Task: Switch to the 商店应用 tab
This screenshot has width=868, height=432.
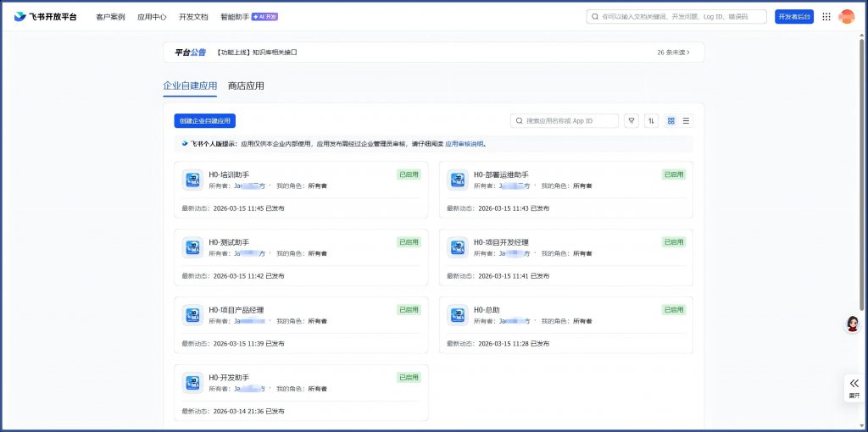Action: (246, 86)
